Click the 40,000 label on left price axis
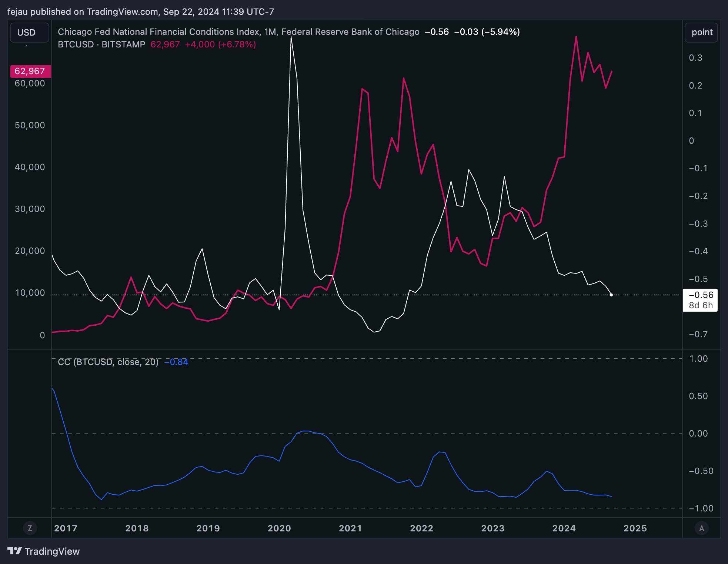 [30, 167]
